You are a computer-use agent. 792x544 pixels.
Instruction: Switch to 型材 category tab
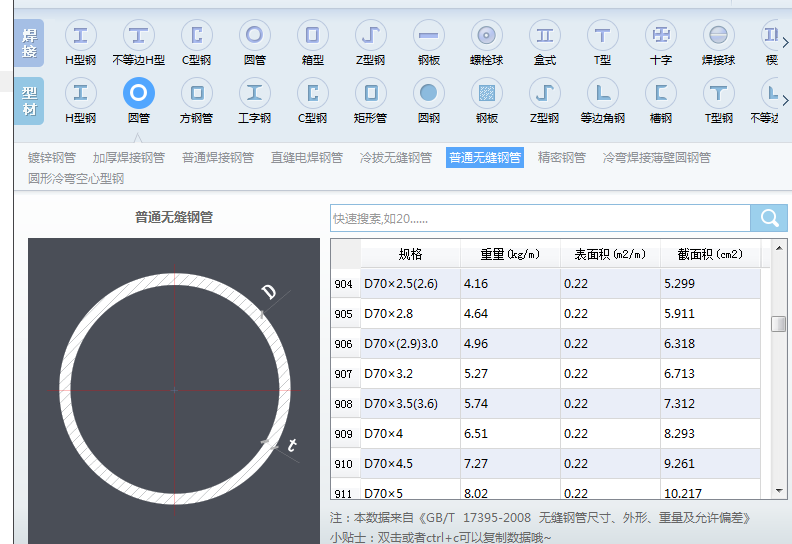point(29,101)
